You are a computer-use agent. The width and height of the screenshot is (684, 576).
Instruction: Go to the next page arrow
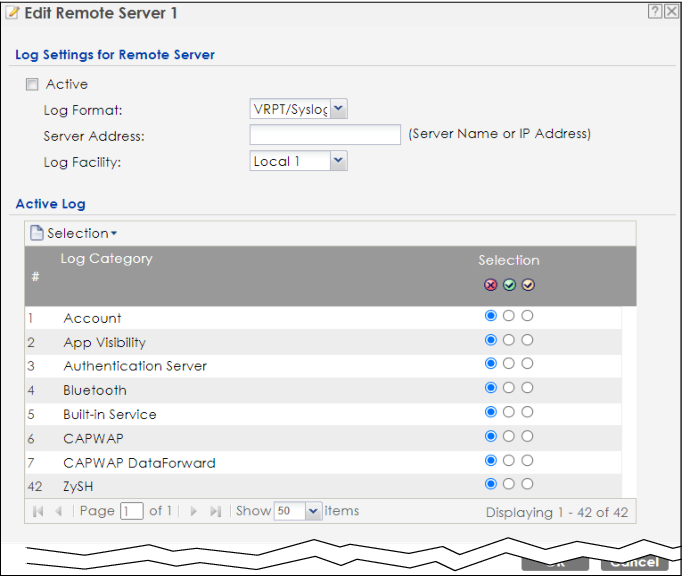(x=194, y=511)
